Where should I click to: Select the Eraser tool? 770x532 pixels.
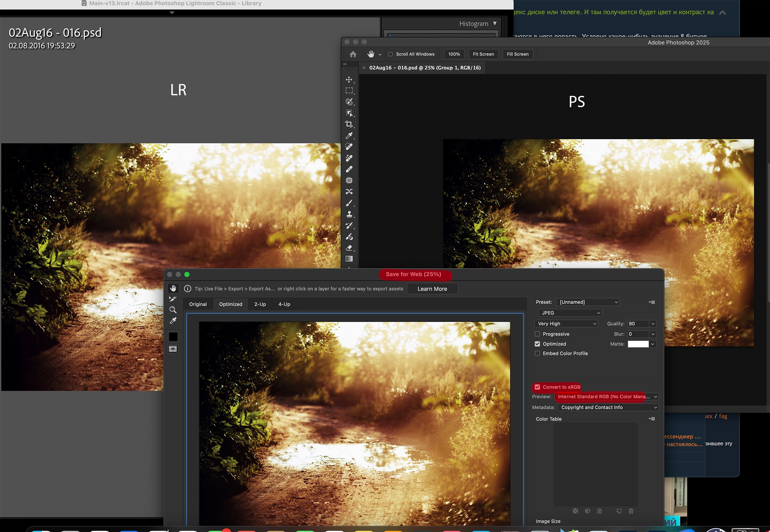[x=349, y=248]
